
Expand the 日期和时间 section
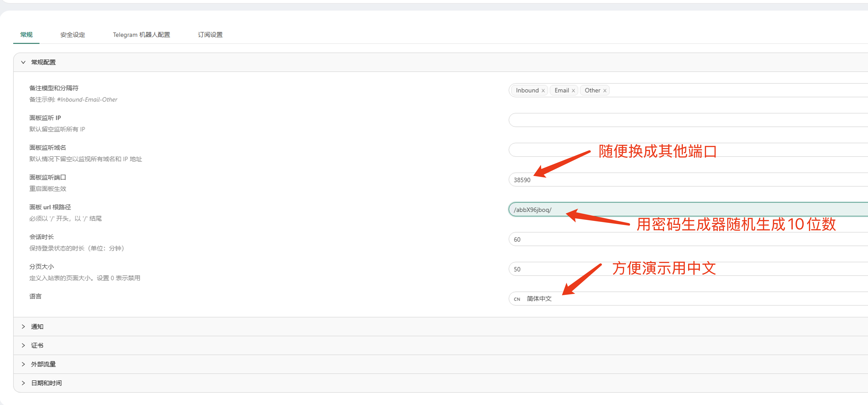[x=46, y=383]
